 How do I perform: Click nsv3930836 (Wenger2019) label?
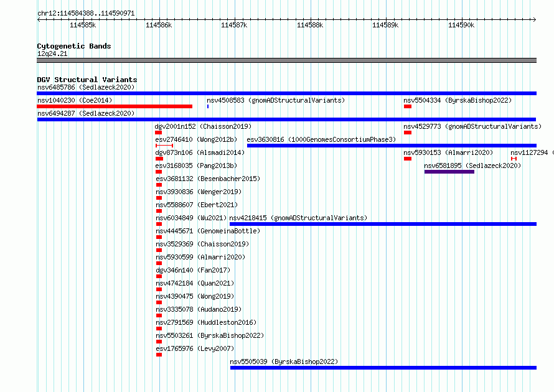(199, 192)
